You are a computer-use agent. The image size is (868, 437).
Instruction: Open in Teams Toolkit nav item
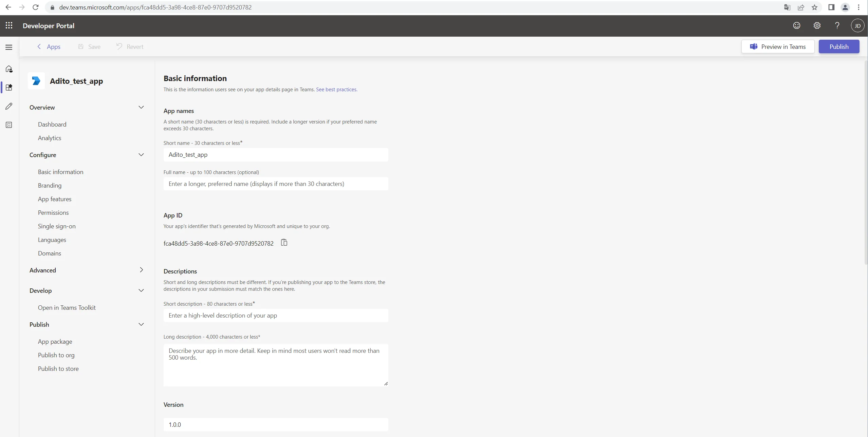[67, 307]
